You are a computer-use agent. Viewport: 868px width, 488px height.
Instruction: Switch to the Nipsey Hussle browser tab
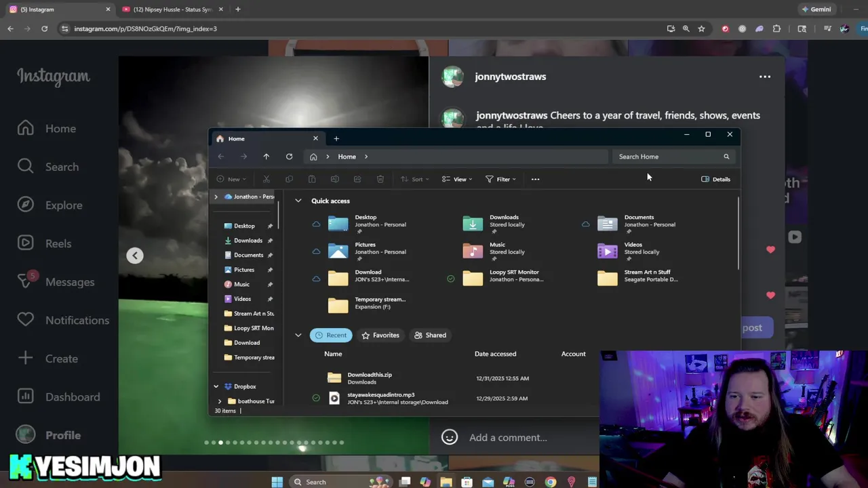(173, 9)
